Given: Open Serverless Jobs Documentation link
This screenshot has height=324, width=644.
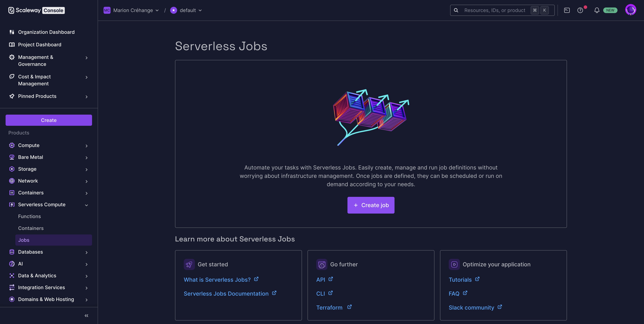Looking at the screenshot, I should pos(230,294).
